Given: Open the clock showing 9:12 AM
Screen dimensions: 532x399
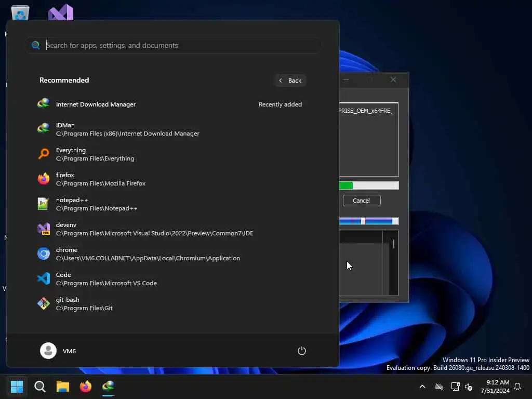Looking at the screenshot, I should tap(495, 387).
